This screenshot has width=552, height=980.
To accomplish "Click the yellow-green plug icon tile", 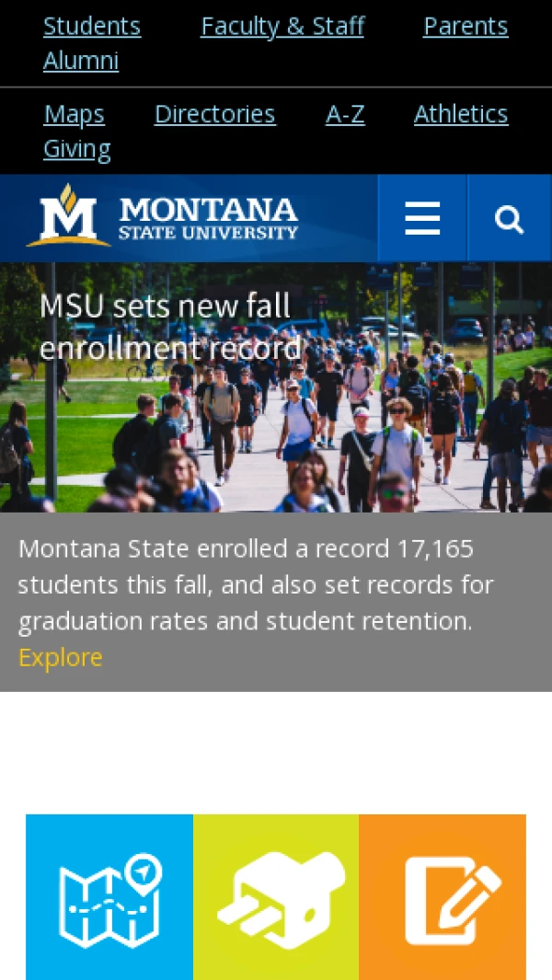I will point(276,896).
